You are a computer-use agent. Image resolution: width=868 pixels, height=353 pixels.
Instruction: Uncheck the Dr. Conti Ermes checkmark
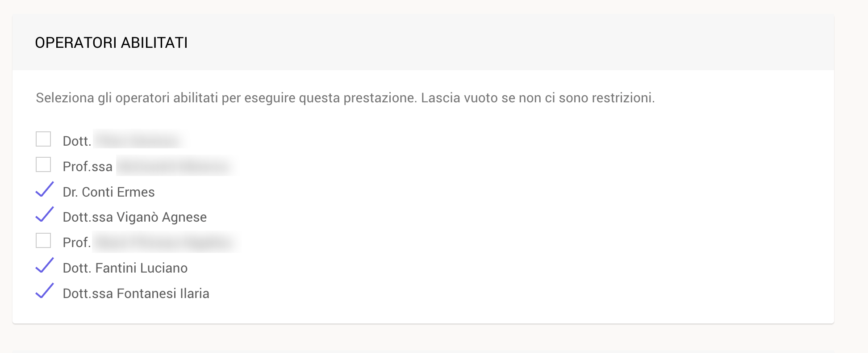click(44, 189)
